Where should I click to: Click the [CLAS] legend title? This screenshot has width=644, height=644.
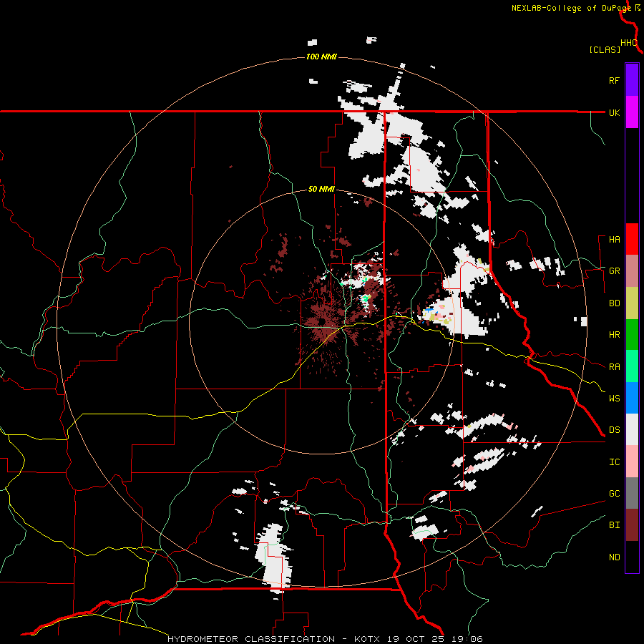pos(605,50)
